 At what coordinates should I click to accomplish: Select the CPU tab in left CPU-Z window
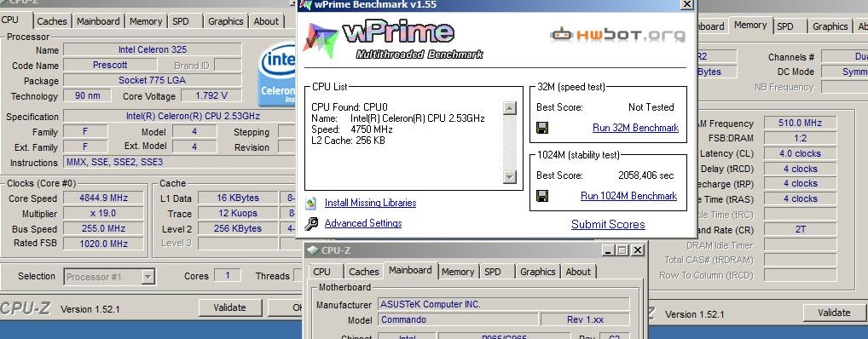pos(10,20)
